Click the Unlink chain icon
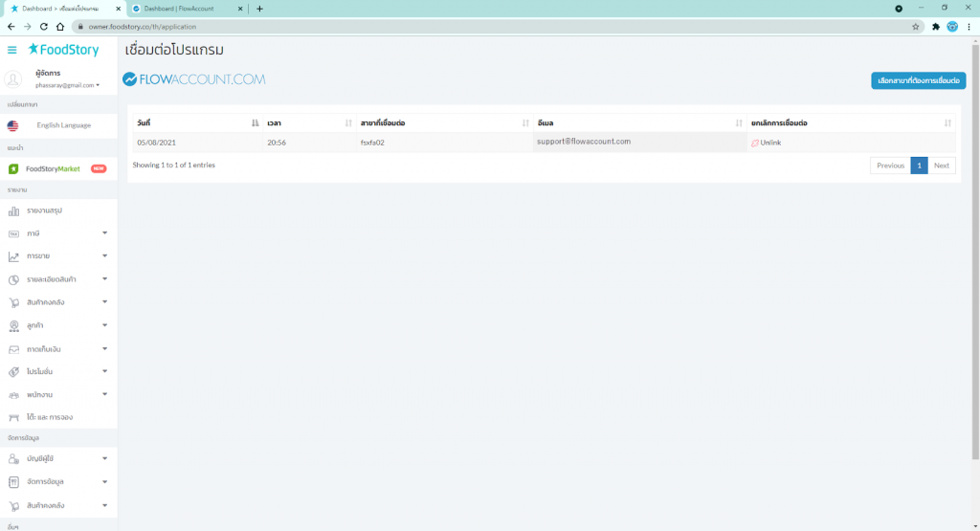Screen dimensions: 980x531 coord(755,143)
